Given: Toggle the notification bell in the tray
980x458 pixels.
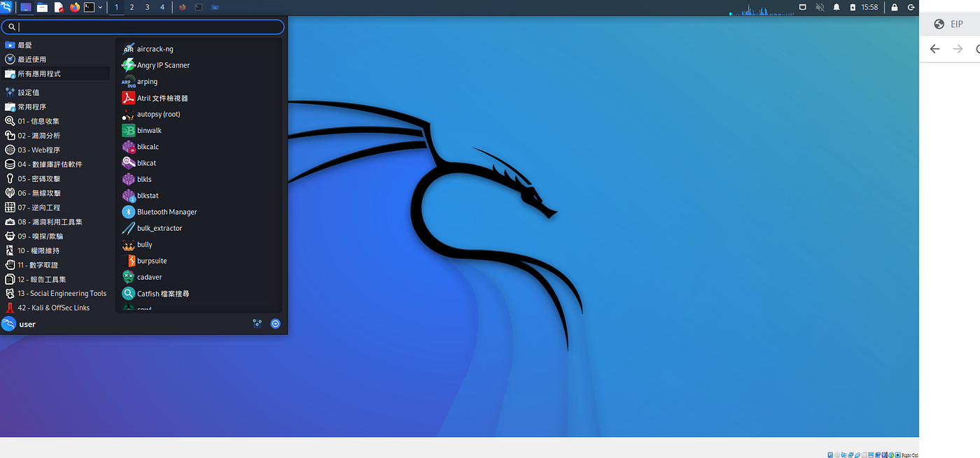Looking at the screenshot, I should point(836,7).
